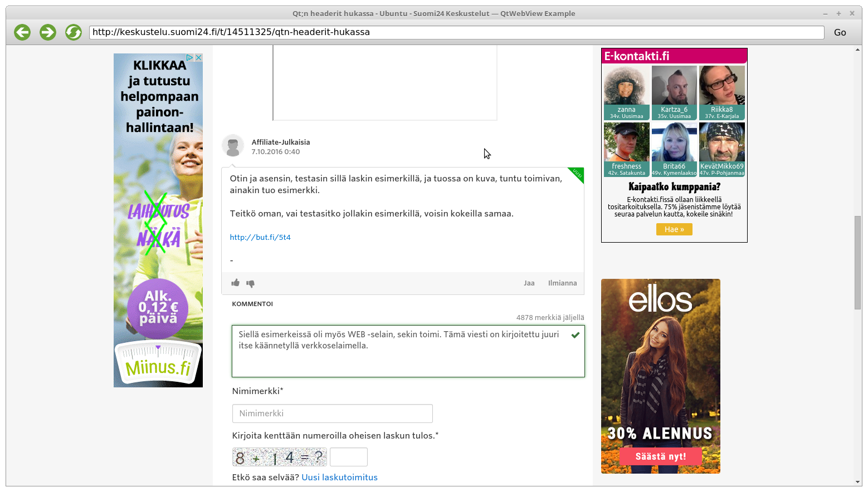Open Brita66's profile thumbnail
Viewport: 868px width, 492px height.
[x=674, y=149]
